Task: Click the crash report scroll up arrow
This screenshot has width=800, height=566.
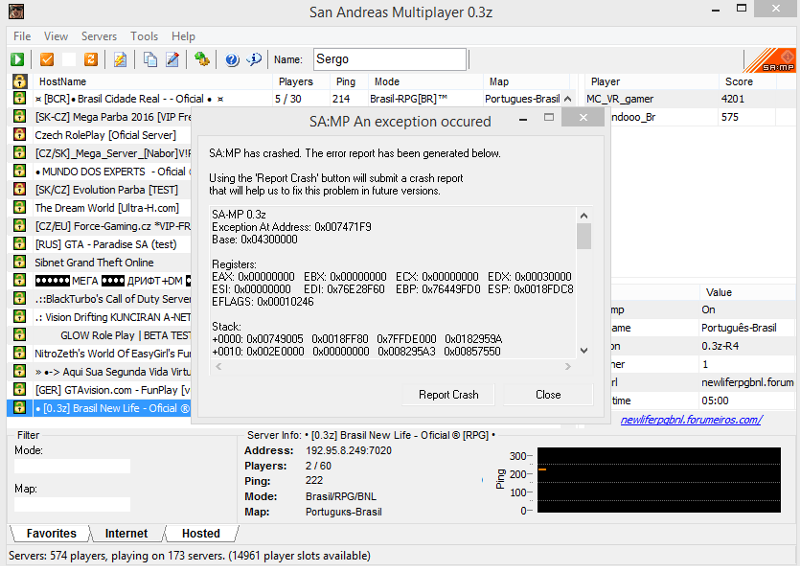Action: coord(584,216)
